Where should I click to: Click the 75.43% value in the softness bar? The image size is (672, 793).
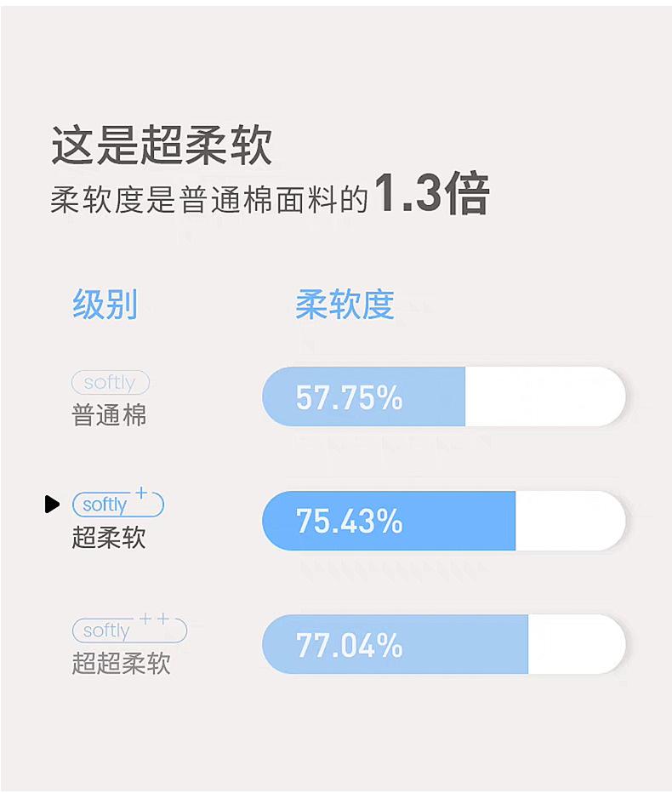coord(349,521)
